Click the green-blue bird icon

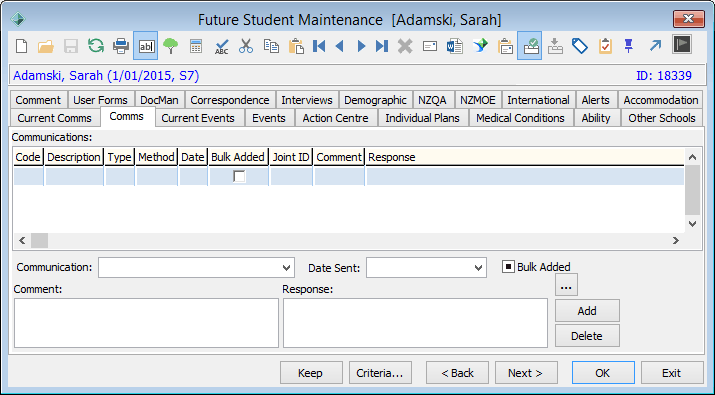[x=480, y=46]
